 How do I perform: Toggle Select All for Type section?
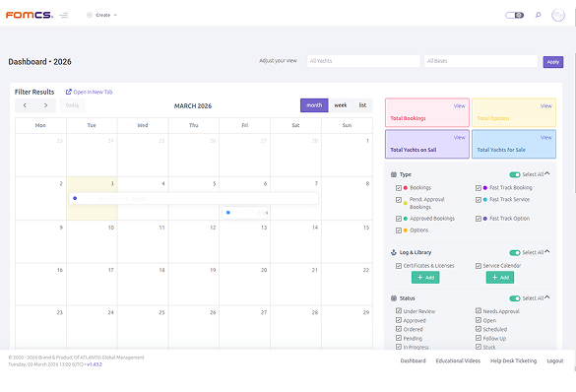click(x=515, y=174)
